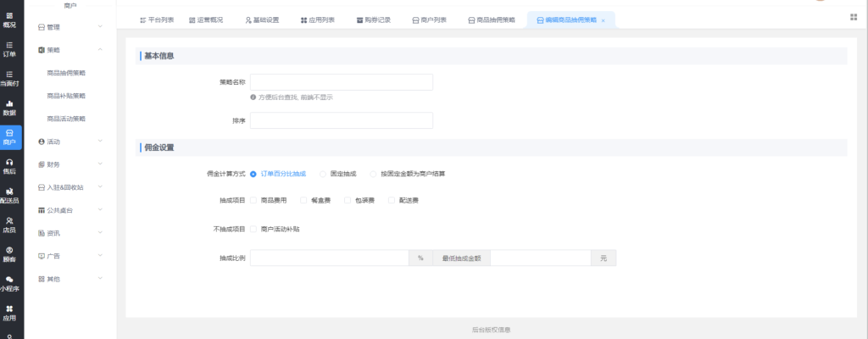868x339 pixels.
Task: Open the 配送员 sidebar icon
Action: (x=11, y=195)
